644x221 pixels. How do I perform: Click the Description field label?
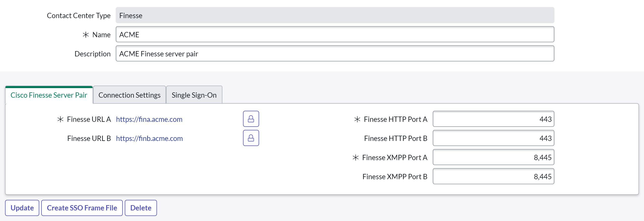[92, 54]
